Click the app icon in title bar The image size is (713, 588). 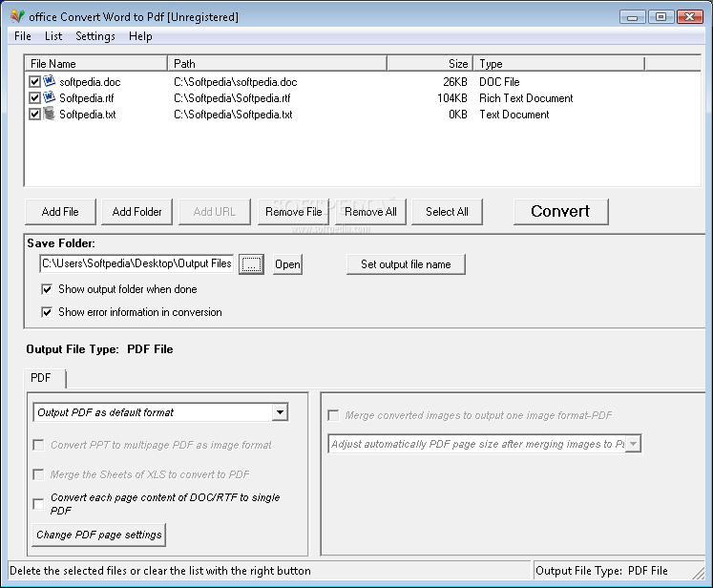(x=16, y=16)
